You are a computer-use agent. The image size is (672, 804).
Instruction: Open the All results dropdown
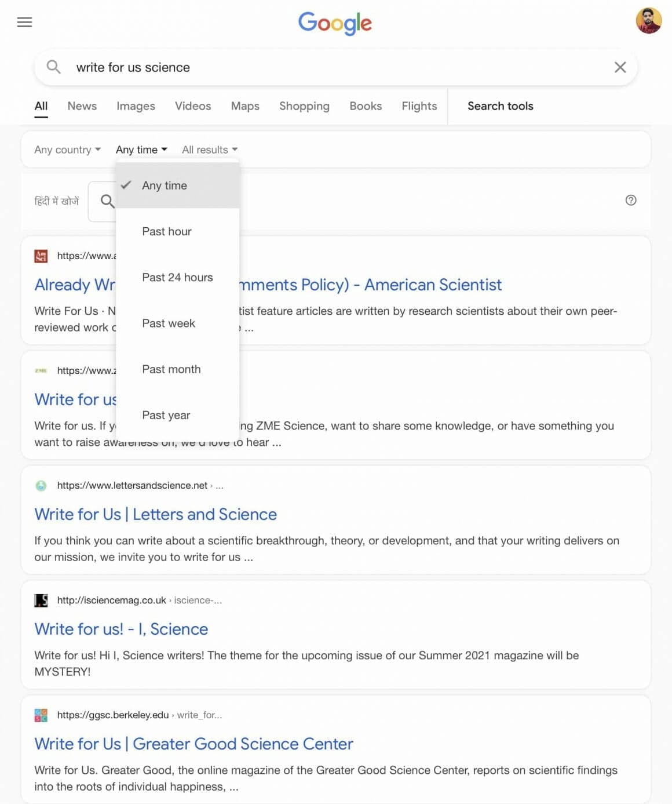pos(209,150)
